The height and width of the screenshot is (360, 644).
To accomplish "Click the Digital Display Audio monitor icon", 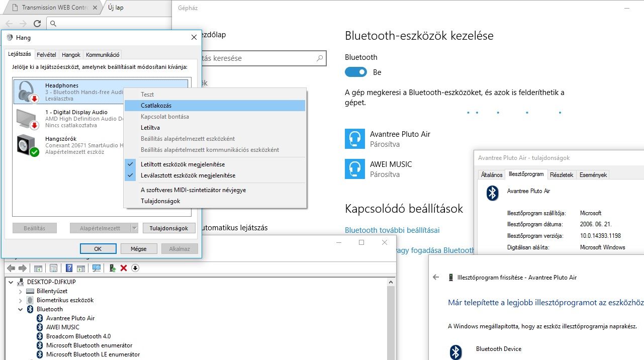I will pyautogui.click(x=28, y=119).
